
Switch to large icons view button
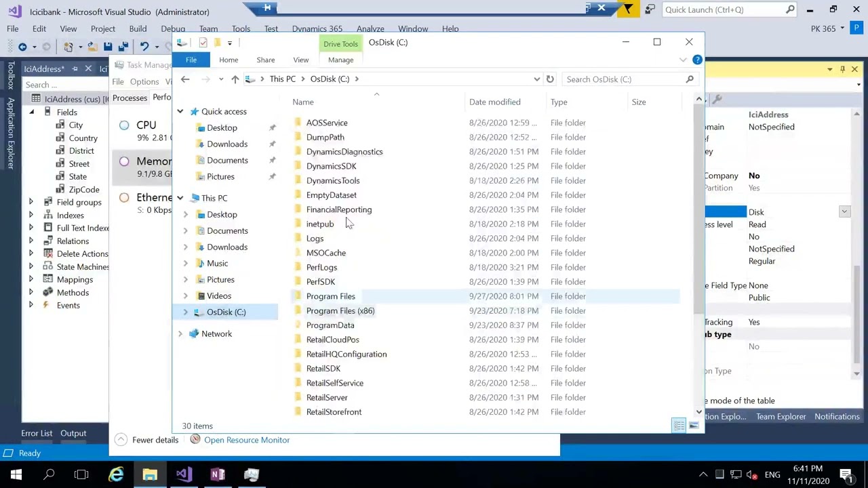point(694,426)
